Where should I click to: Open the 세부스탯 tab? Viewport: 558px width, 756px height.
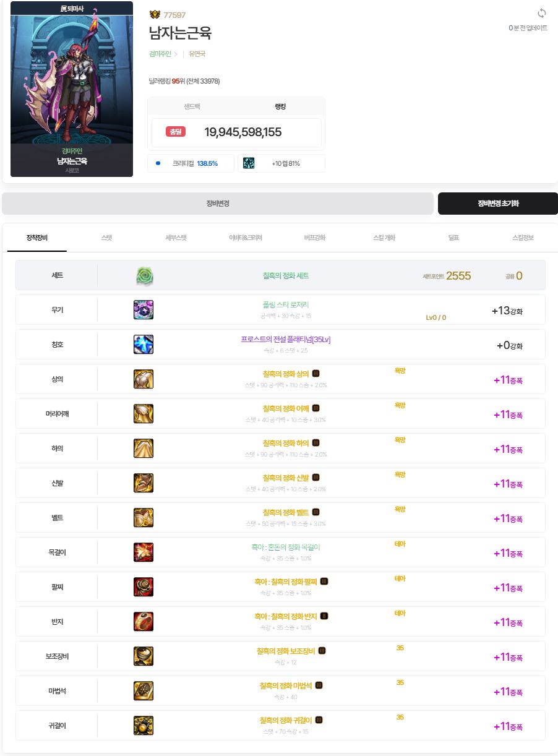[x=176, y=238]
